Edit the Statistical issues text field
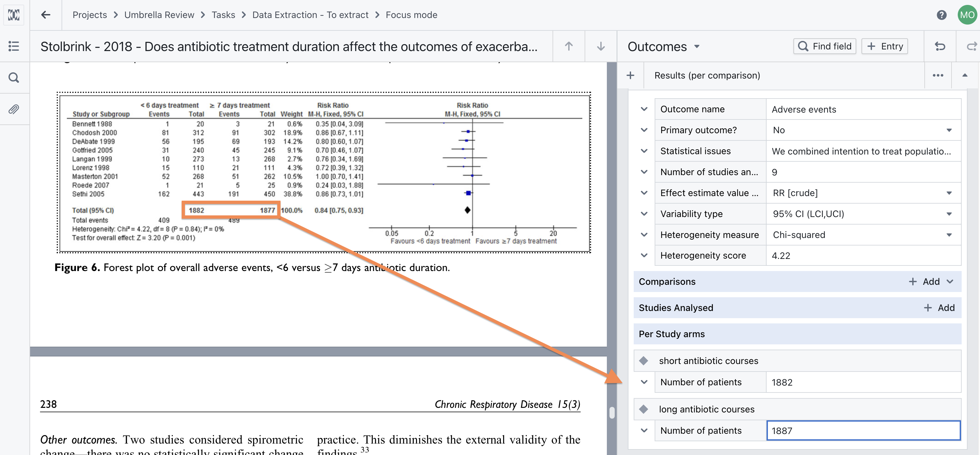980x455 pixels. click(x=863, y=151)
